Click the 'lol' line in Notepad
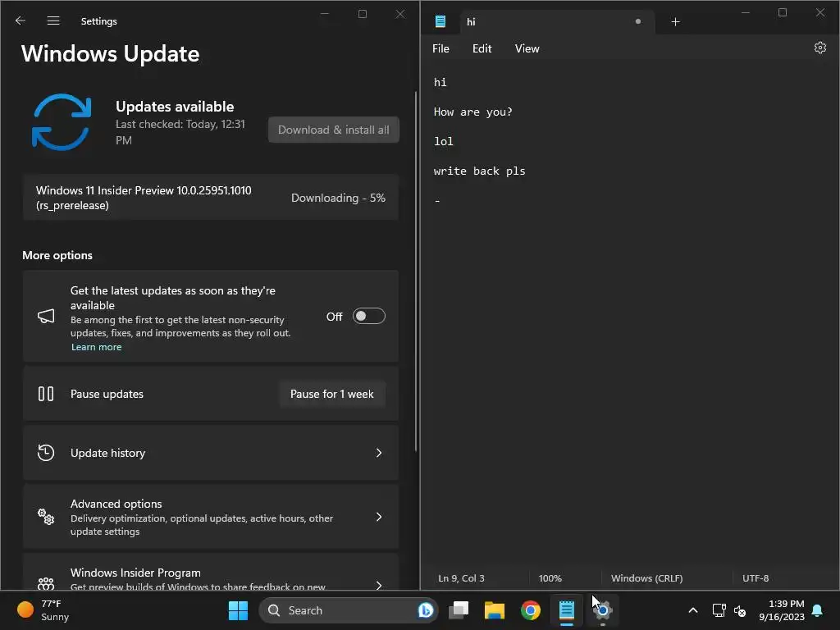This screenshot has height=630, width=840. (x=444, y=141)
